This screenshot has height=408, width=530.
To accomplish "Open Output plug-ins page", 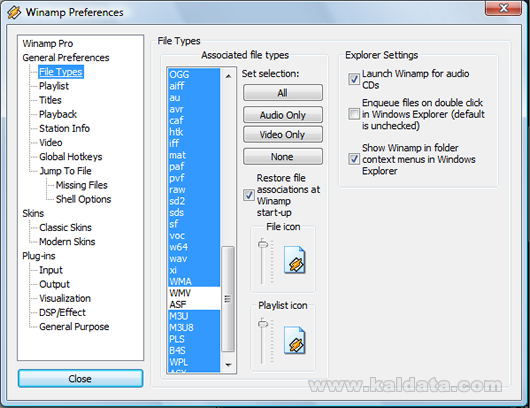I will click(54, 285).
